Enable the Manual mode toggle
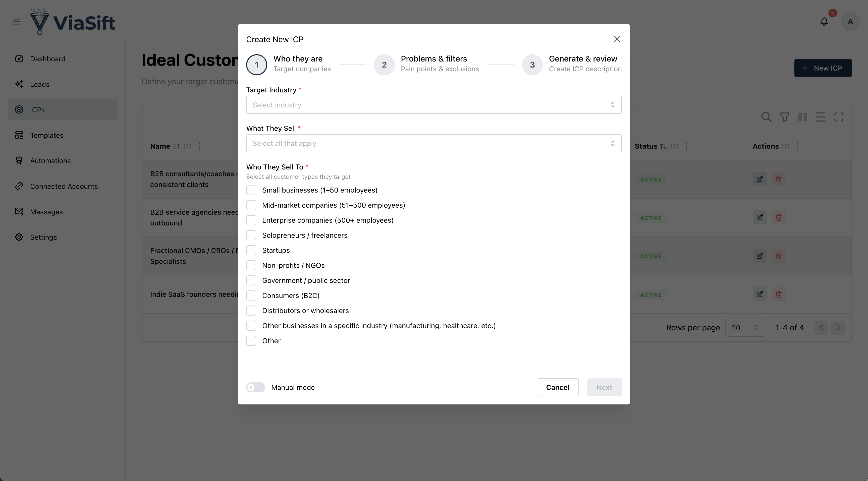This screenshot has height=481, width=868. coord(255,387)
